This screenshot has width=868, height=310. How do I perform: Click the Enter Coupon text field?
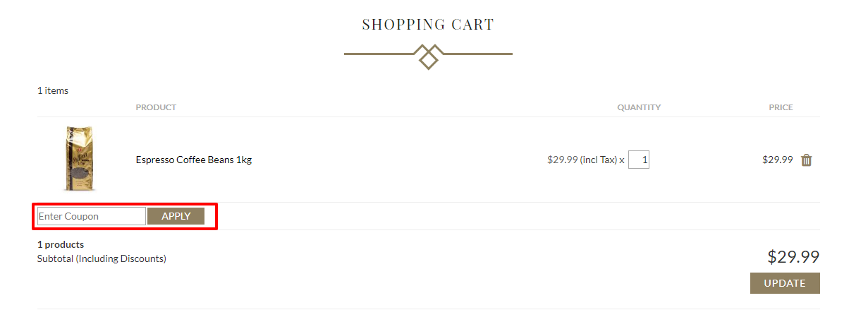coord(91,216)
